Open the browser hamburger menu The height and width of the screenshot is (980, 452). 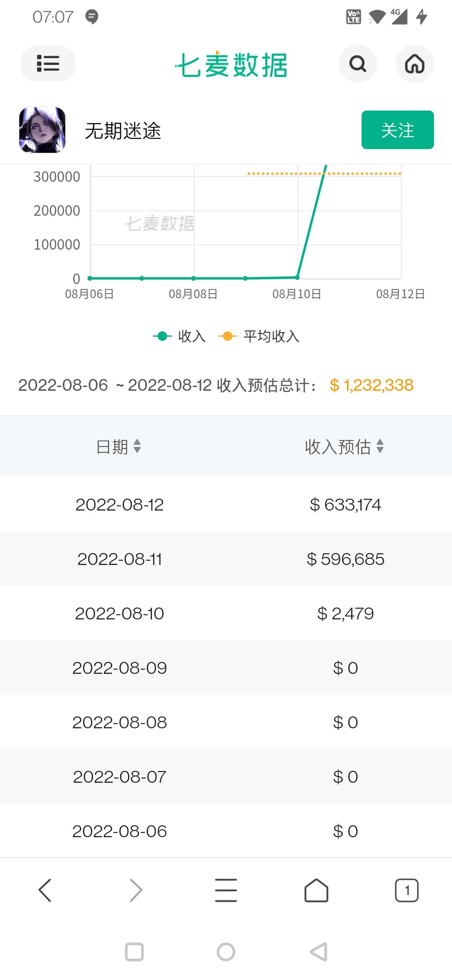click(x=226, y=890)
